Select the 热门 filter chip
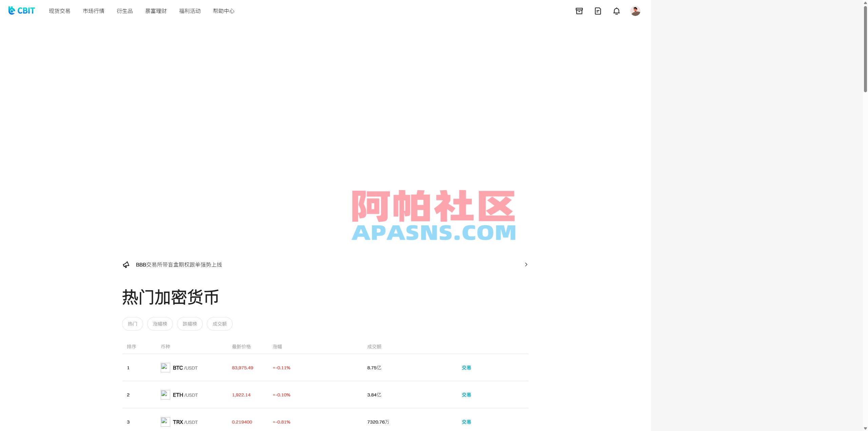 [132, 324]
